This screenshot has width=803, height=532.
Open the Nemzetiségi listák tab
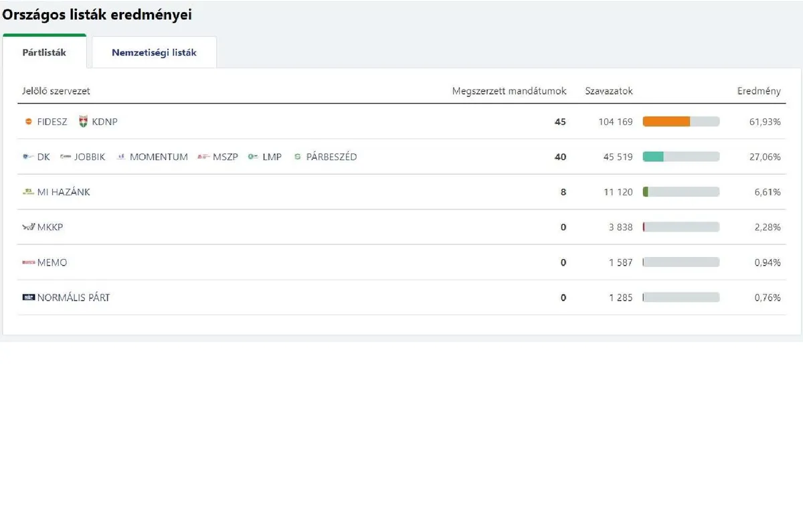154,52
